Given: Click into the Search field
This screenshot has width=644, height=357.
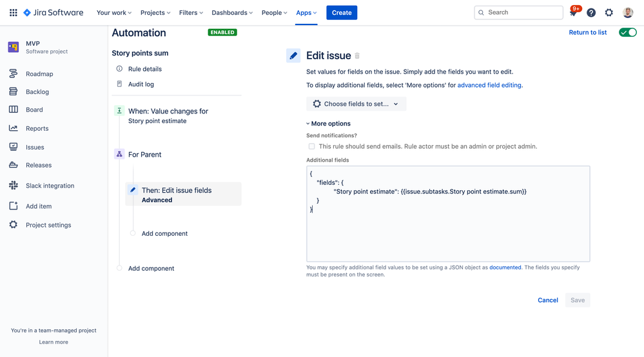Looking at the screenshot, I should 518,13.
